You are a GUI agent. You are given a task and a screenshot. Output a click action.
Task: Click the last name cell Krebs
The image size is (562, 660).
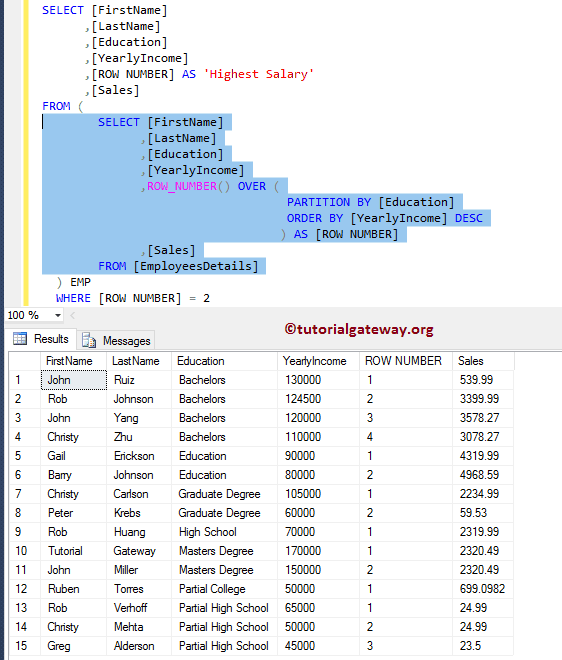(x=139, y=513)
